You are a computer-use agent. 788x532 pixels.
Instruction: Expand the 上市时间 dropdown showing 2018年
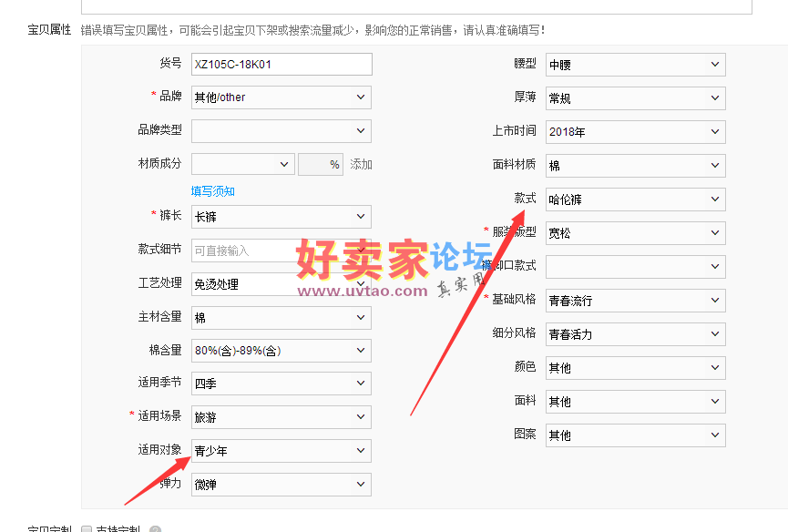[635, 132]
